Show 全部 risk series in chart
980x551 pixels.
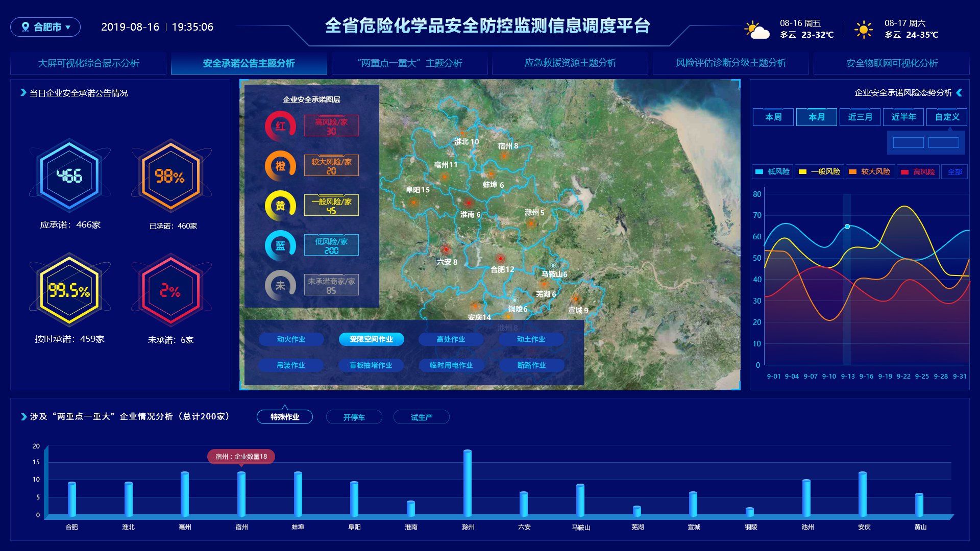click(x=955, y=172)
